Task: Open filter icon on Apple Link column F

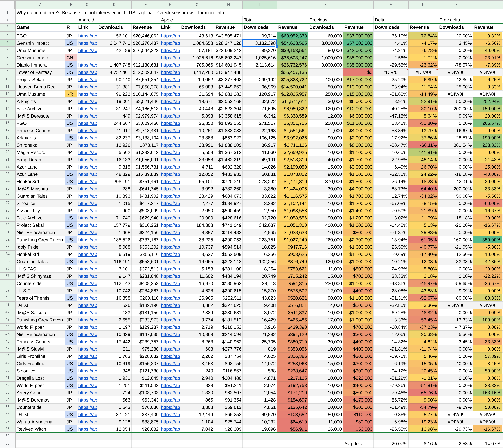Action: pyautogui.click(x=176, y=27)
